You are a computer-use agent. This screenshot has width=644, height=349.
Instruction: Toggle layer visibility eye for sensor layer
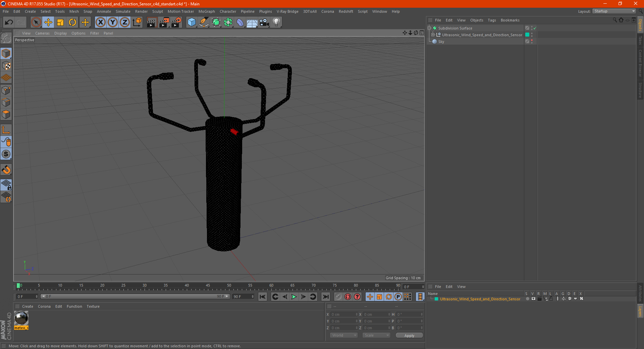coord(533,299)
